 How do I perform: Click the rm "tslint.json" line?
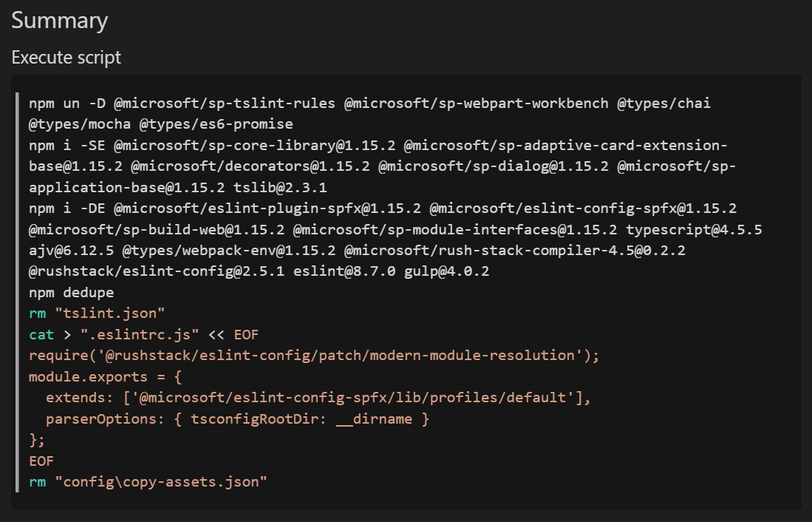(97, 313)
